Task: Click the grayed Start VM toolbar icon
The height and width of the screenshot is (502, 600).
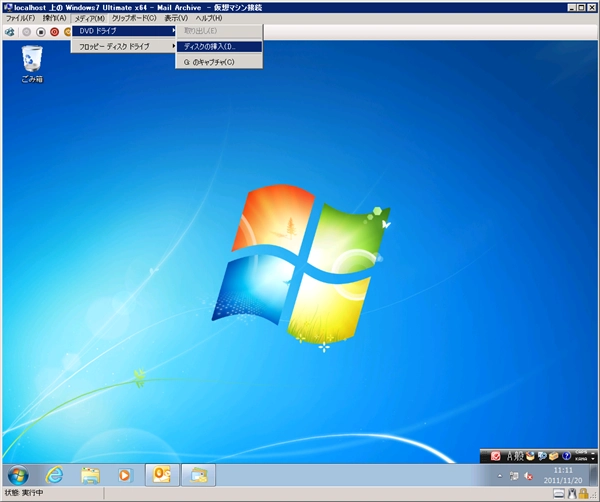Action: point(26,32)
